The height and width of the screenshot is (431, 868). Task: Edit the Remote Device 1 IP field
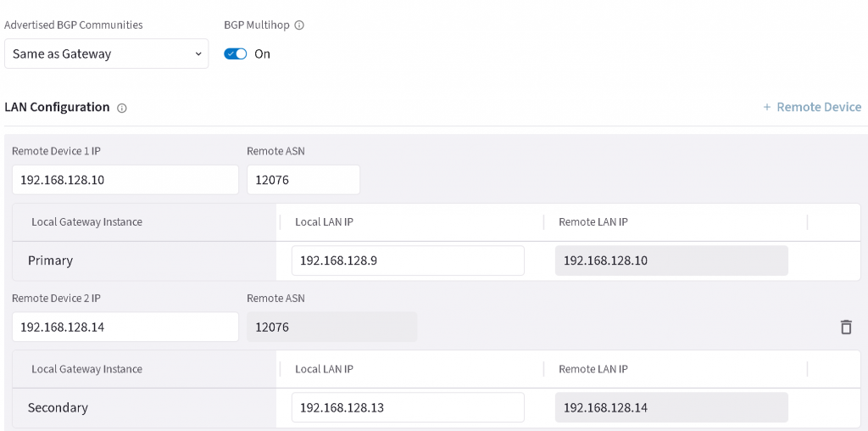[125, 180]
